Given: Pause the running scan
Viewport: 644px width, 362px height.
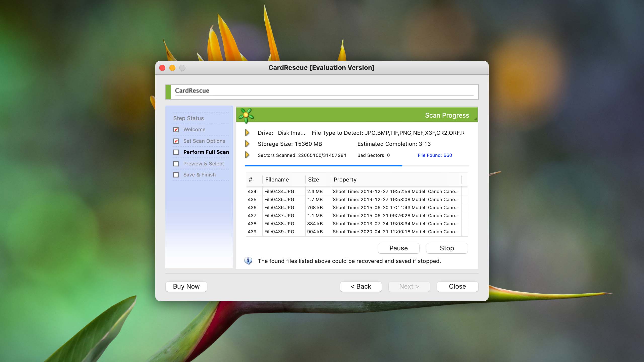Looking at the screenshot, I should 398,248.
